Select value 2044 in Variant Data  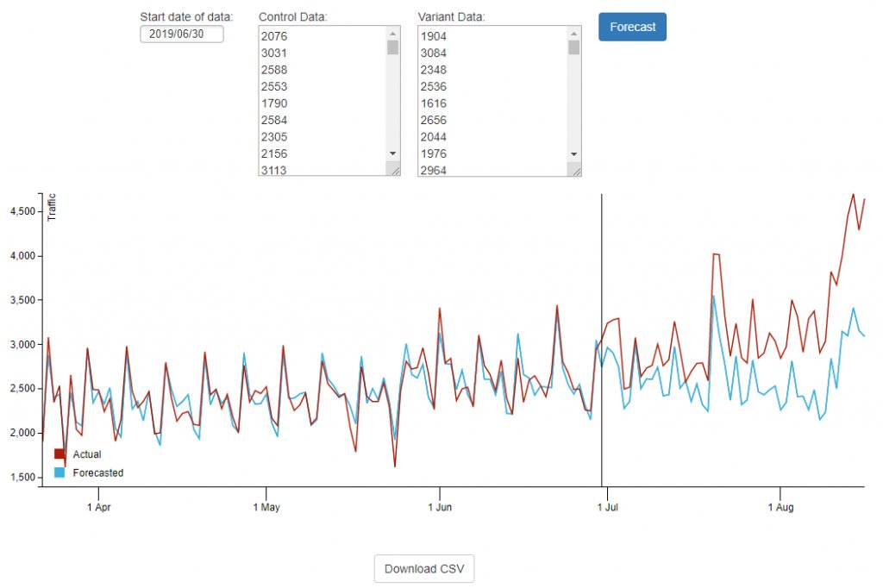[434, 137]
